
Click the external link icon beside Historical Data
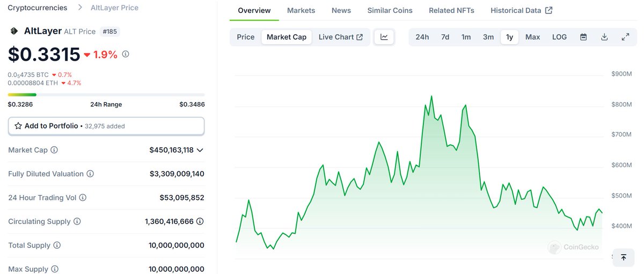[548, 10]
